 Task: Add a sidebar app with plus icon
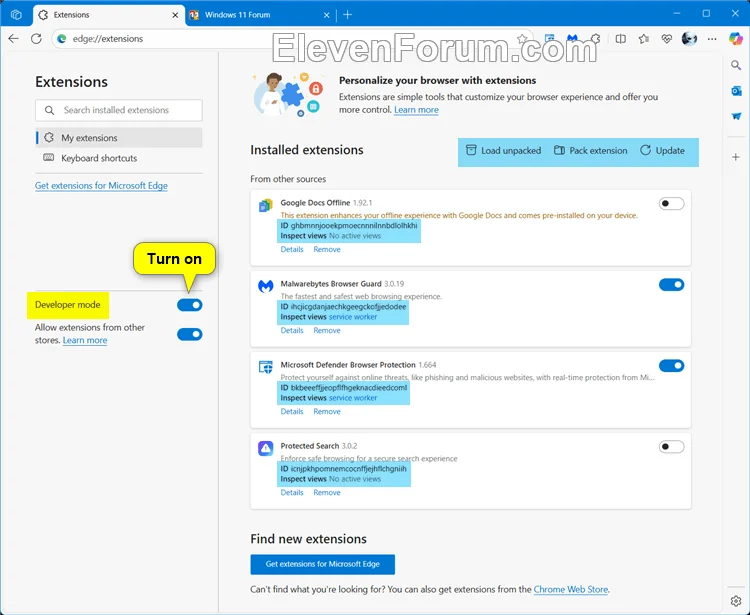click(736, 157)
